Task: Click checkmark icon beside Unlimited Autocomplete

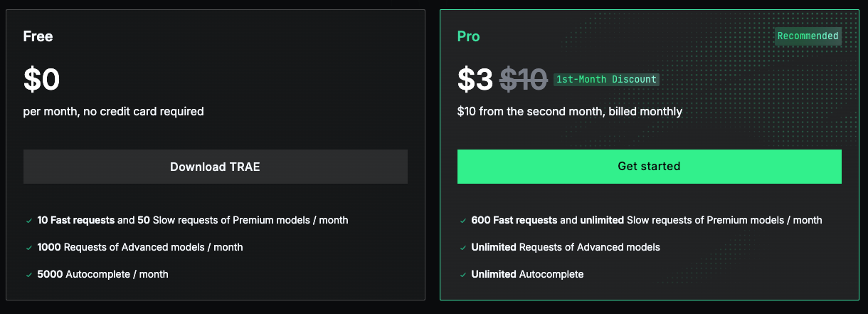Action: point(462,275)
